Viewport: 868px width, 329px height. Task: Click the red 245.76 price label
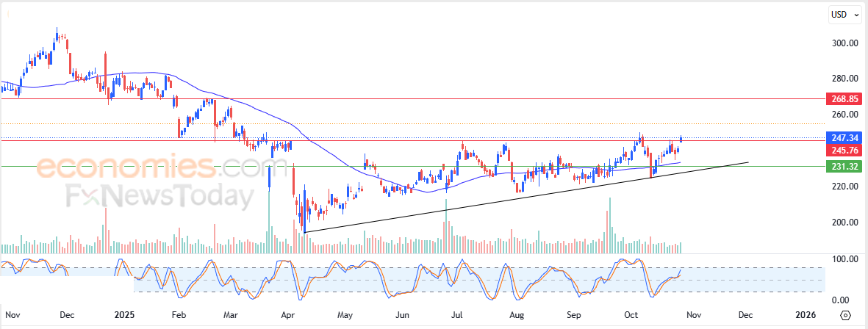(844, 150)
